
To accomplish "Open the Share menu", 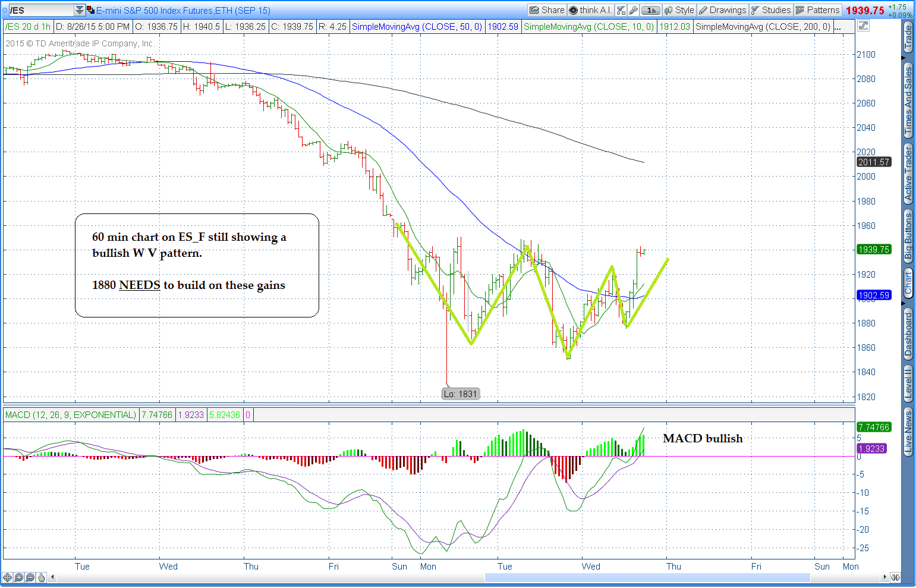I will click(x=546, y=10).
